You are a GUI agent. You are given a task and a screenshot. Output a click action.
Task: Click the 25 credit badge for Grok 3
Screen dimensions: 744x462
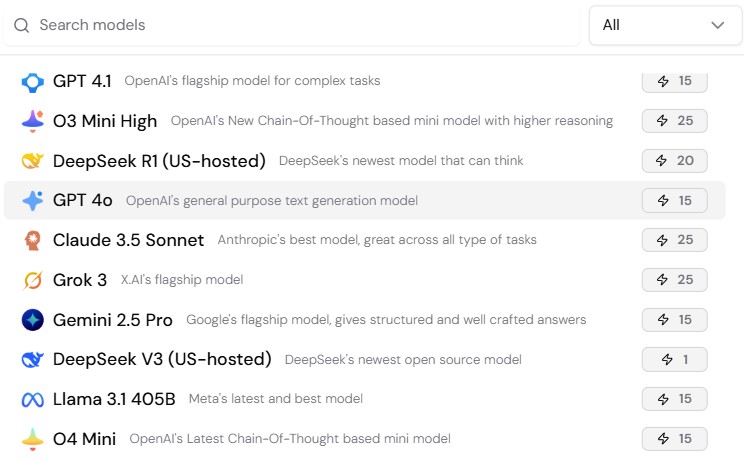[675, 280]
